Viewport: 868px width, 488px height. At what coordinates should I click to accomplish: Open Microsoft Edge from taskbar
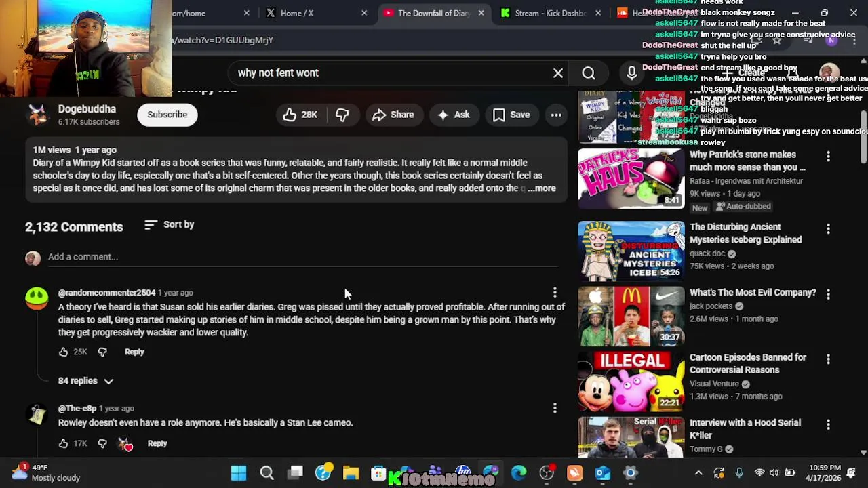(x=519, y=473)
